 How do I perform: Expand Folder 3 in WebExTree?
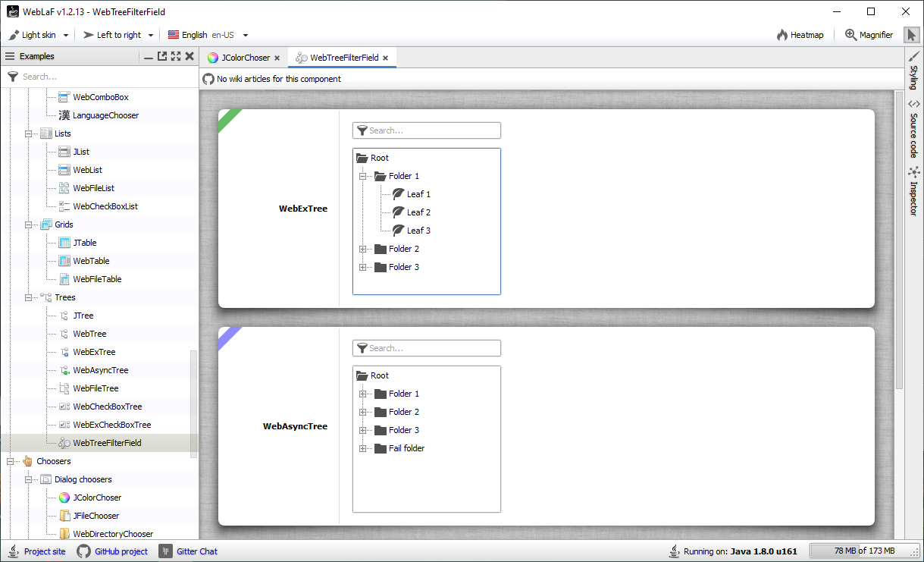click(x=362, y=267)
